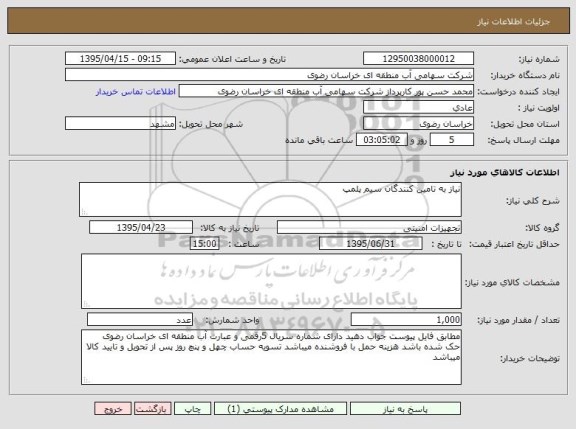Click the توضیحات خریدار label

[x=530, y=358]
